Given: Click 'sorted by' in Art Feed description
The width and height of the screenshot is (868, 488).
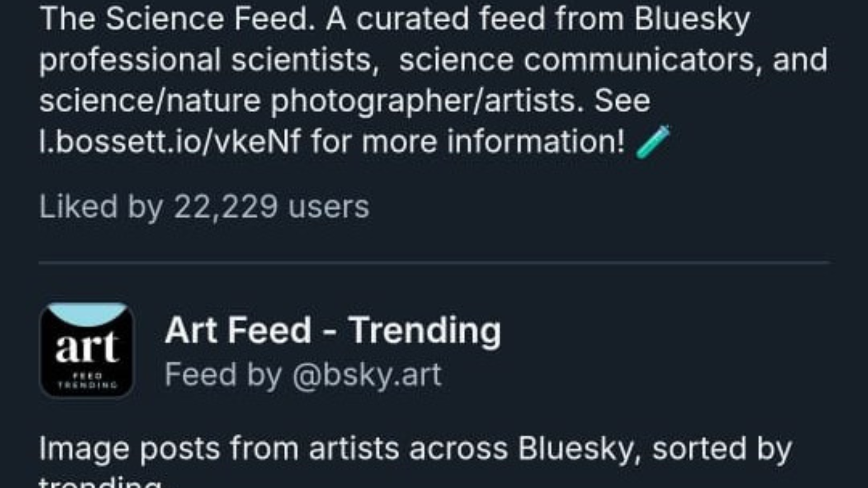Looking at the screenshot, I should pos(722,449).
